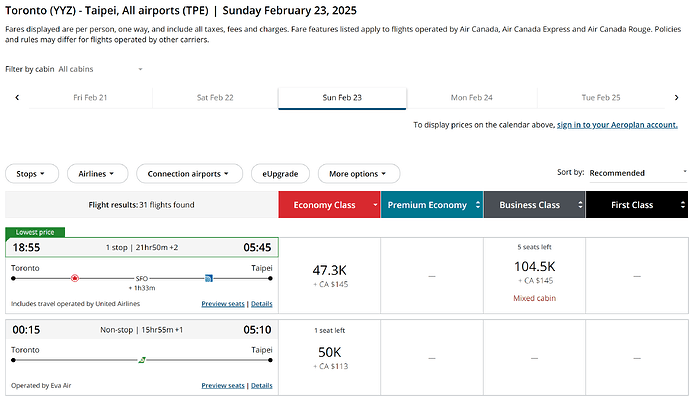Expand More options dropdown

(x=359, y=173)
